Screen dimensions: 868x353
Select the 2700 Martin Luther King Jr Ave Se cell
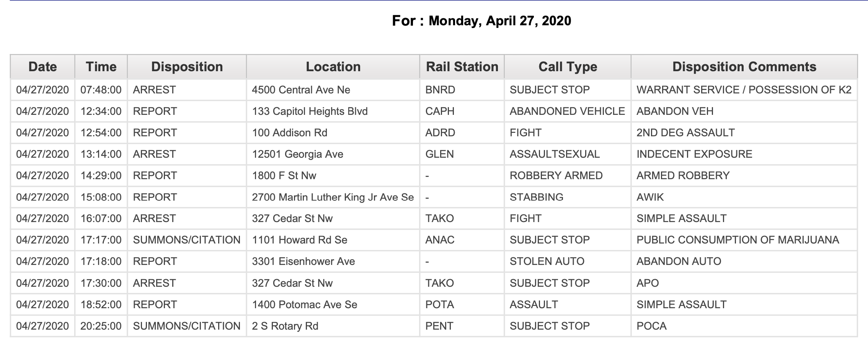tap(333, 197)
